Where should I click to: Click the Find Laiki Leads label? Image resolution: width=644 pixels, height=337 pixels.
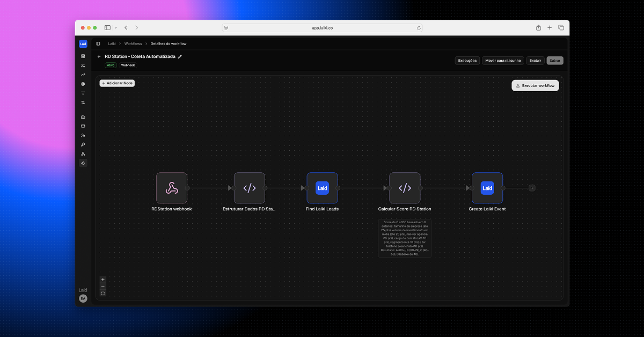[322, 209]
